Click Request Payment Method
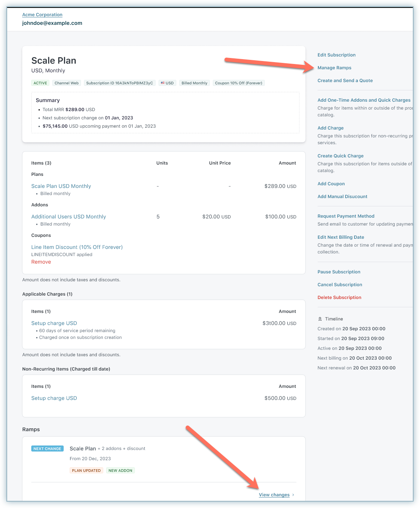Image resolution: width=420 pixels, height=508 pixels. click(345, 216)
